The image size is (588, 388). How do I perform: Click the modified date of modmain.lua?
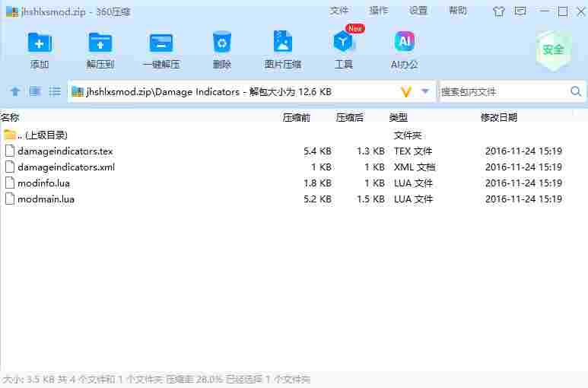tap(523, 199)
